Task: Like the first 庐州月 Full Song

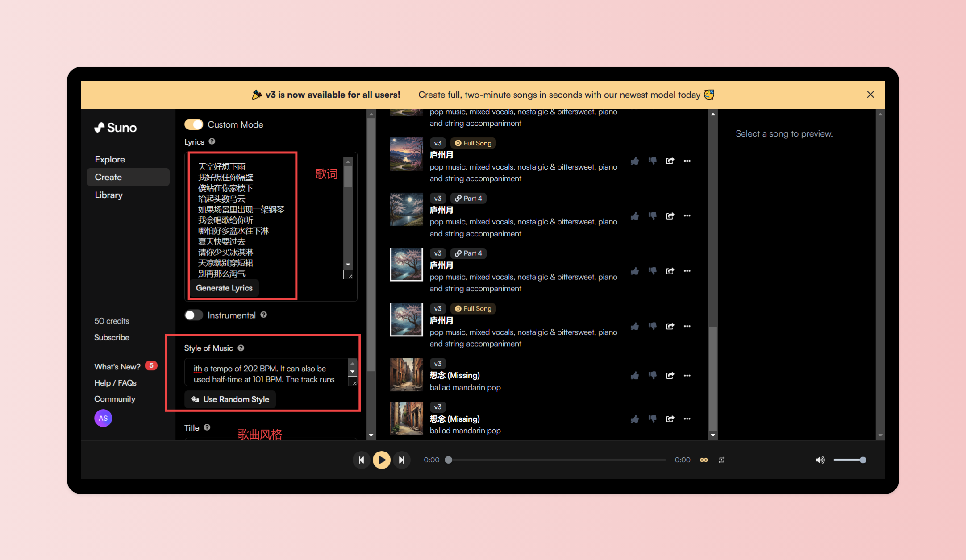Action: [634, 161]
